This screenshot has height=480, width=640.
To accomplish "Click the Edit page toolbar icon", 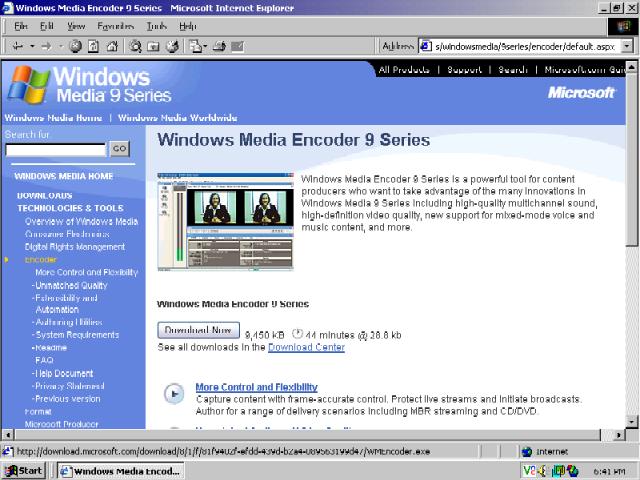I will (237, 46).
